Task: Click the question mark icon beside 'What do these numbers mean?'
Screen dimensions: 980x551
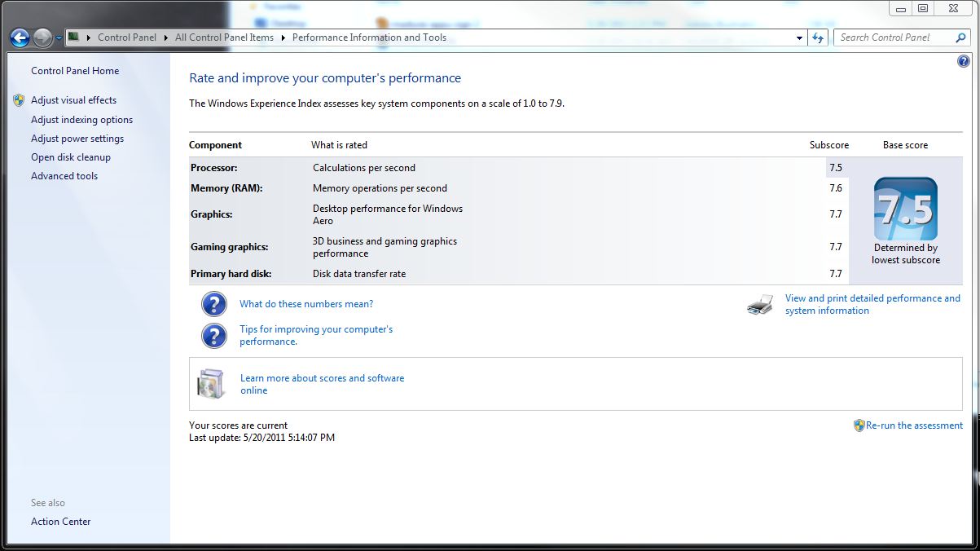Action: pos(213,304)
